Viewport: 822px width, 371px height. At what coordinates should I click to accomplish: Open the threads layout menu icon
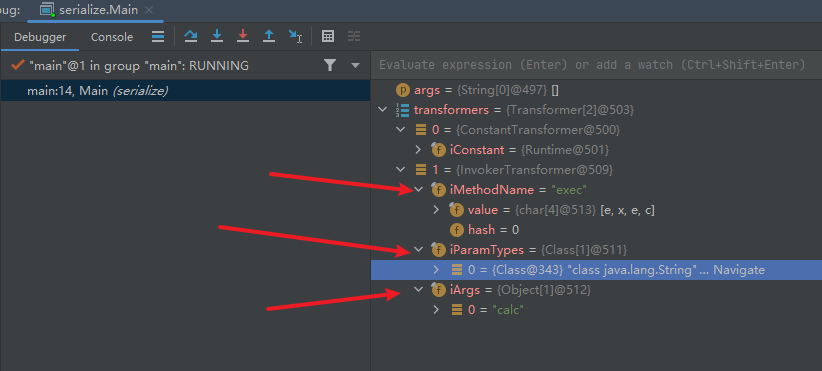[x=158, y=37]
